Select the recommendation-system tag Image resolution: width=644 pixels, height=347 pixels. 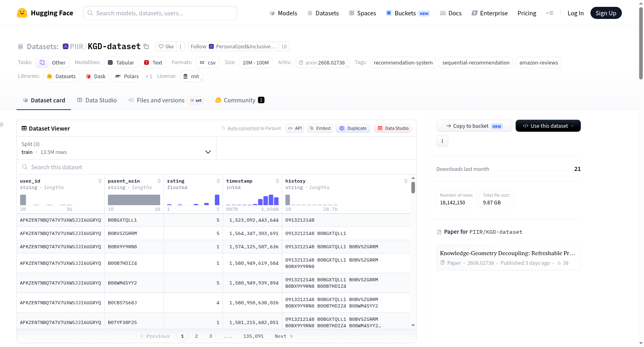click(x=403, y=62)
